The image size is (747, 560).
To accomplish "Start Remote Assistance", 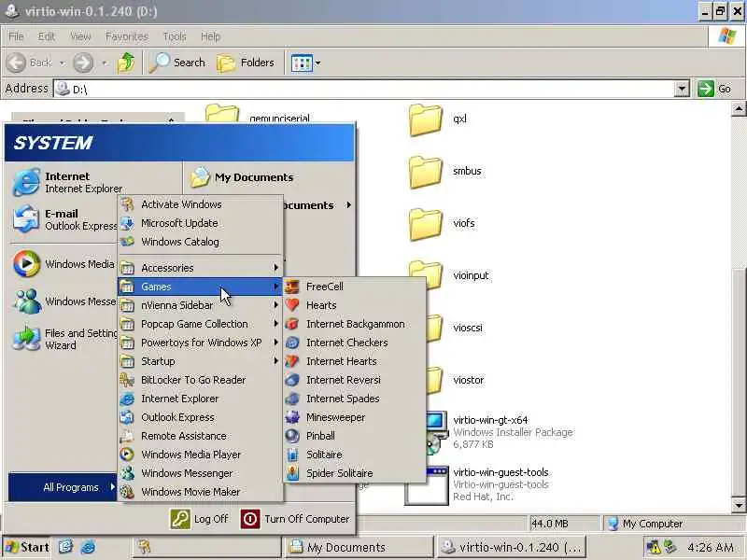I will 200,436.
